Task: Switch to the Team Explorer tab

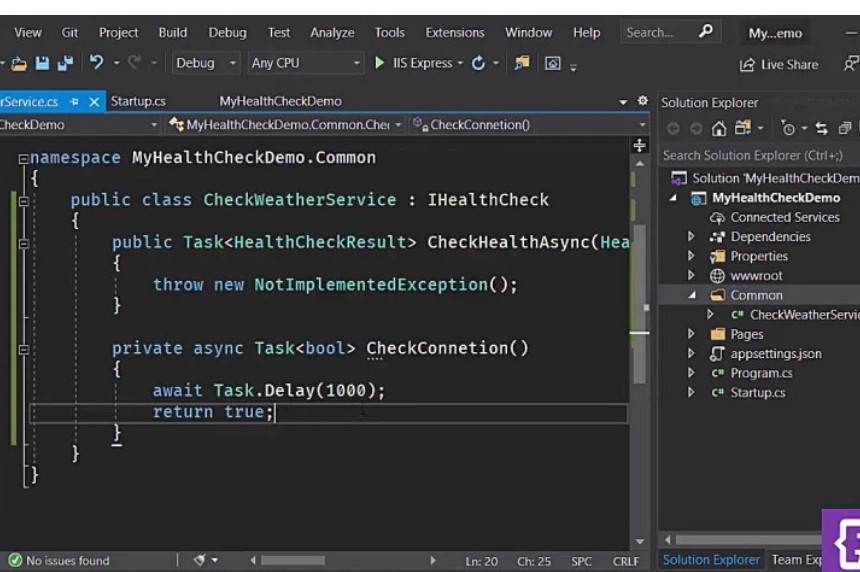Action: [x=797, y=560]
